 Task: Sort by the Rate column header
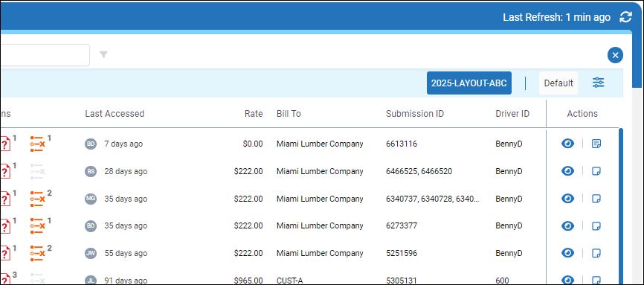(254, 114)
